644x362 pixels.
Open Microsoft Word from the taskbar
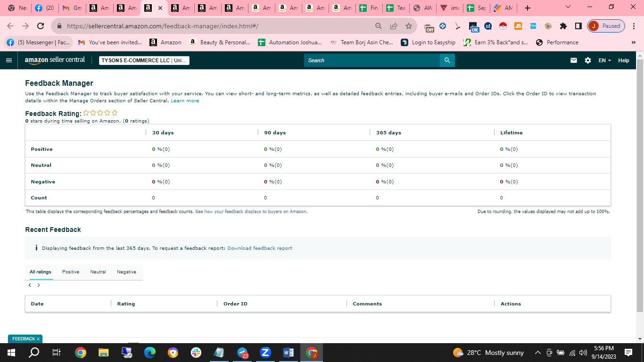(x=289, y=353)
